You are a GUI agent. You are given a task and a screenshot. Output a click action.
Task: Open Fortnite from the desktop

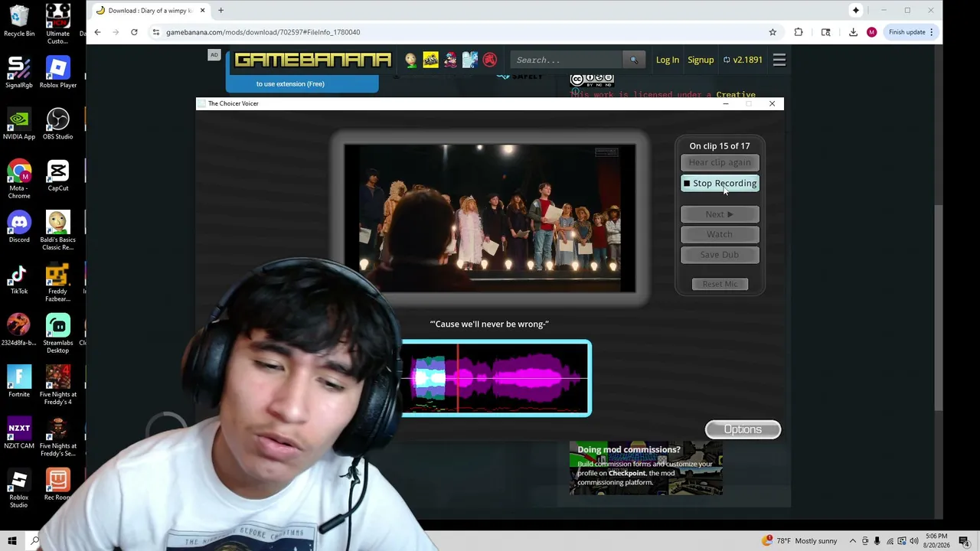coord(19,381)
